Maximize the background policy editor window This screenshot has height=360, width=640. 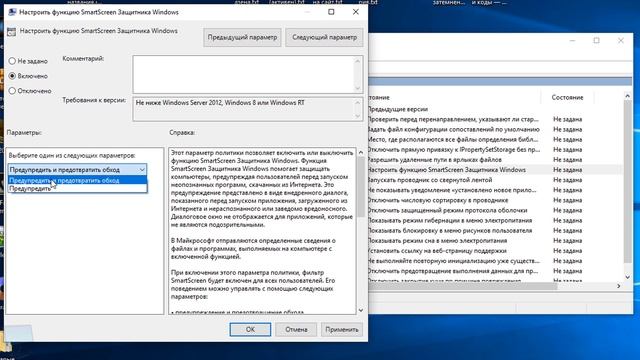click(596, 40)
